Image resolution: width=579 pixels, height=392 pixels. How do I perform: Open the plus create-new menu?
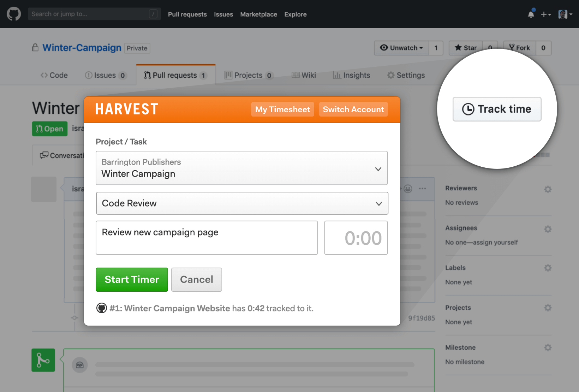[x=546, y=14]
